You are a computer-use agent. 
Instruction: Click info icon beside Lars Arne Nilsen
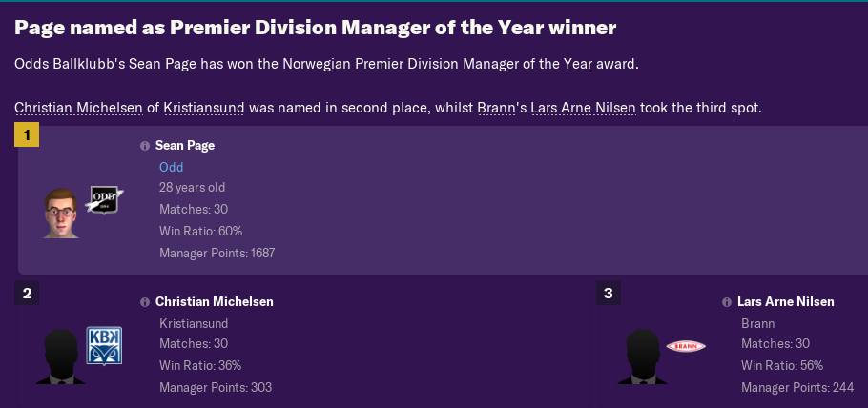727,302
